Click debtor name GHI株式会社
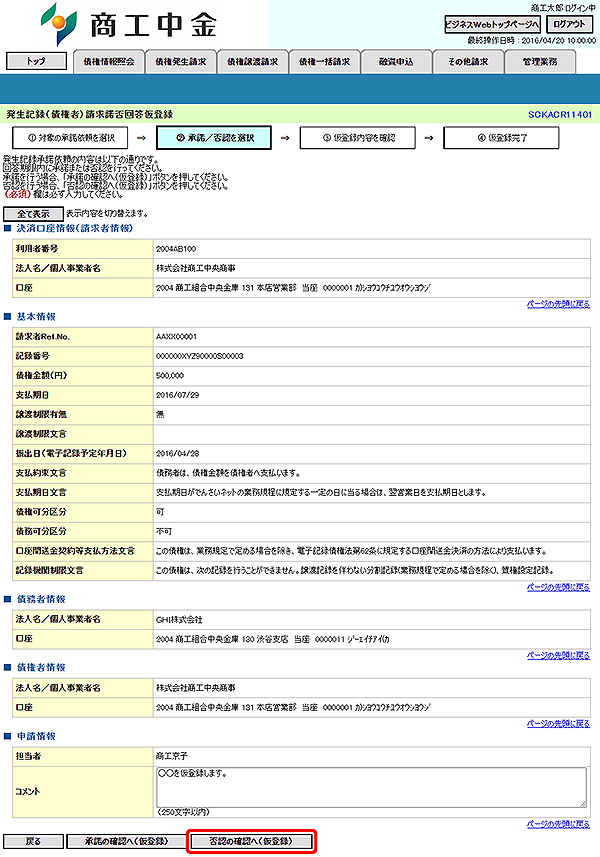 (x=179, y=620)
